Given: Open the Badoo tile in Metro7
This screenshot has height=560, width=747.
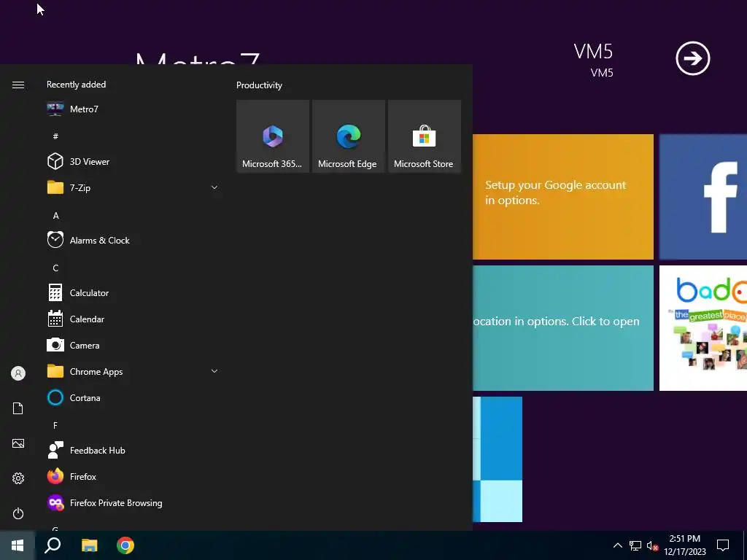Looking at the screenshot, I should pyautogui.click(x=703, y=328).
